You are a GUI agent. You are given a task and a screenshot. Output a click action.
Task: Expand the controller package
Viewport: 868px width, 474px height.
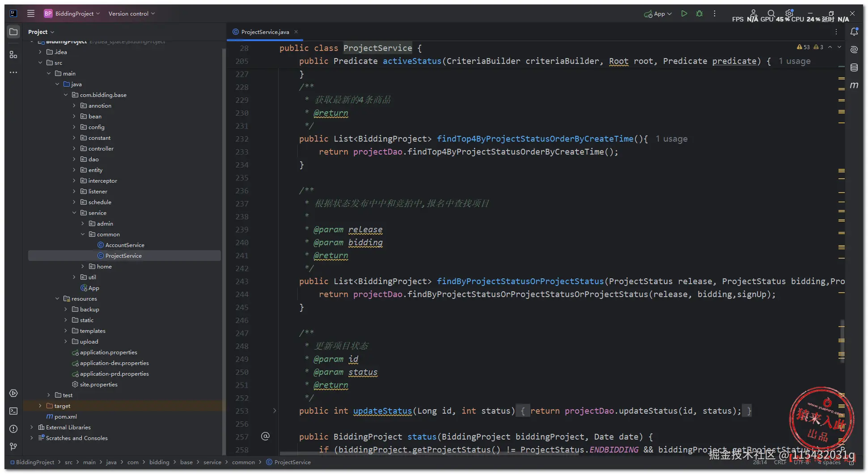(x=74, y=148)
